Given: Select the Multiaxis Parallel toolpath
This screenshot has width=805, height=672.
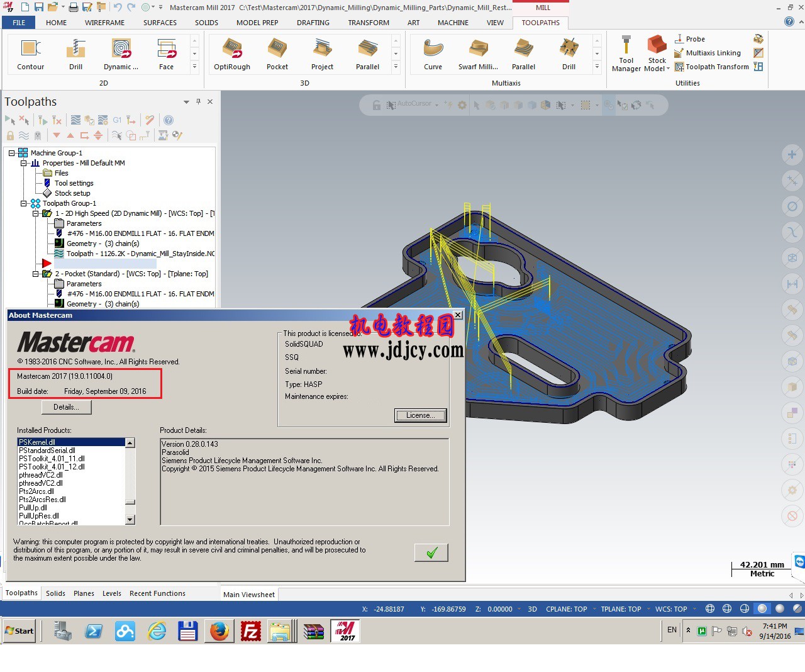Looking at the screenshot, I should click(523, 54).
